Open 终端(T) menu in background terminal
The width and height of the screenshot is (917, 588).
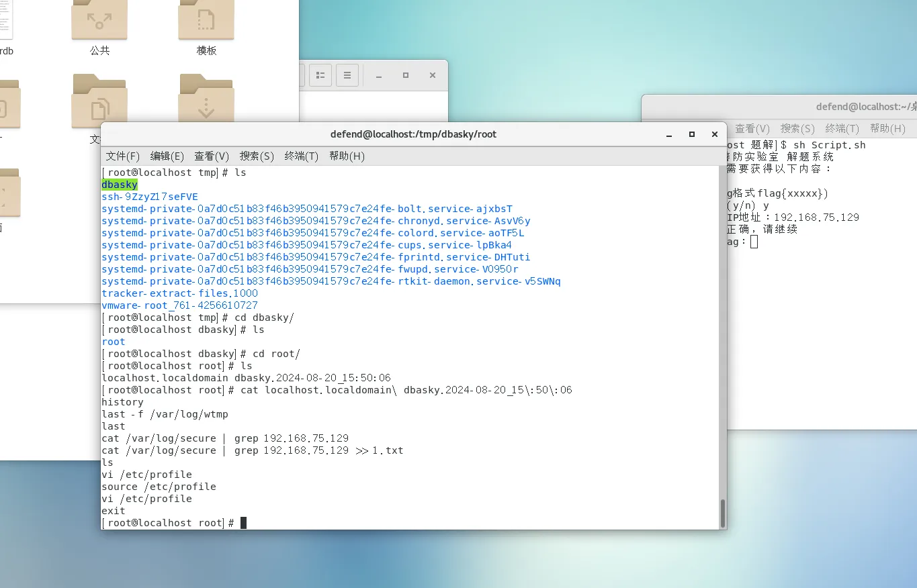click(842, 128)
